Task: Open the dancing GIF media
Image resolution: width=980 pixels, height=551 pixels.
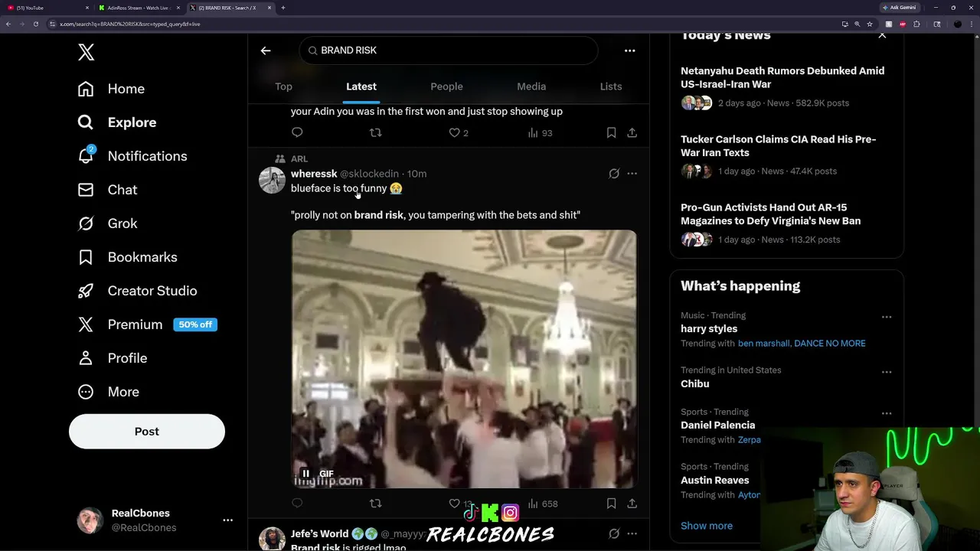Action: point(463,359)
